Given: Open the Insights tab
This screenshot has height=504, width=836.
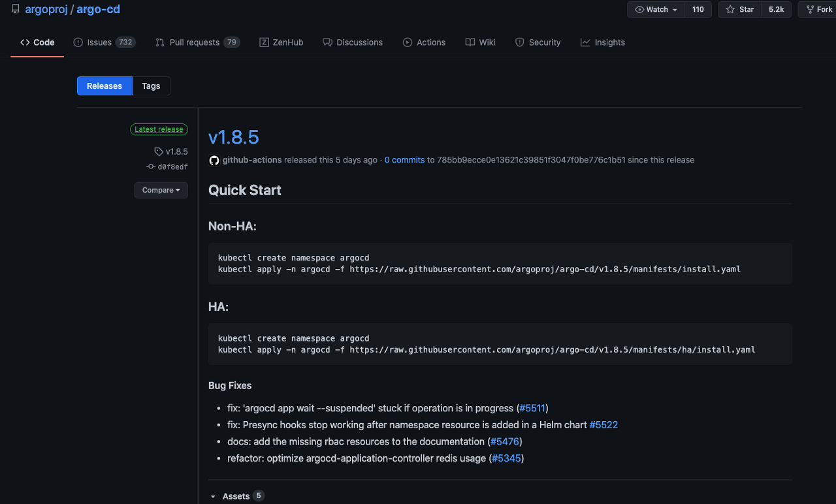Looking at the screenshot, I should [603, 42].
